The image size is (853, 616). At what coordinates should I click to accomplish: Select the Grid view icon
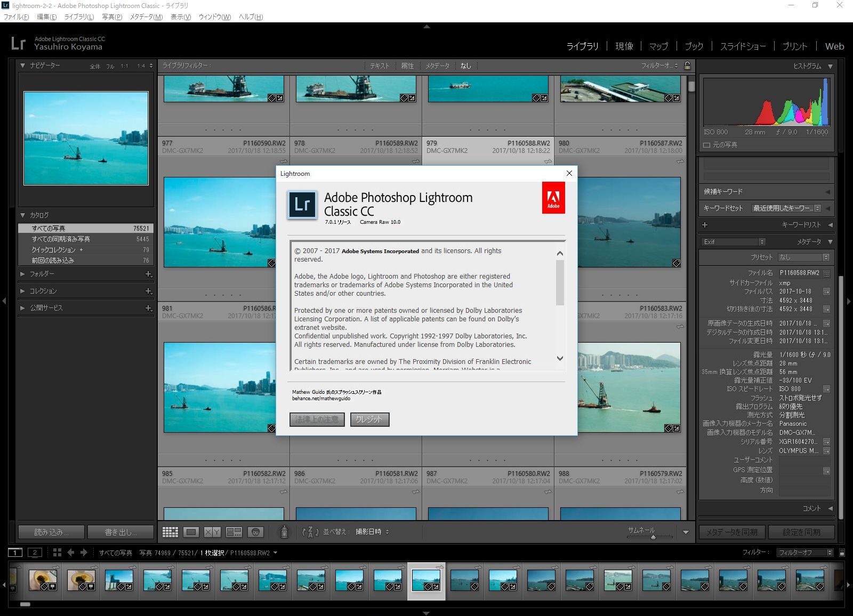(x=170, y=532)
